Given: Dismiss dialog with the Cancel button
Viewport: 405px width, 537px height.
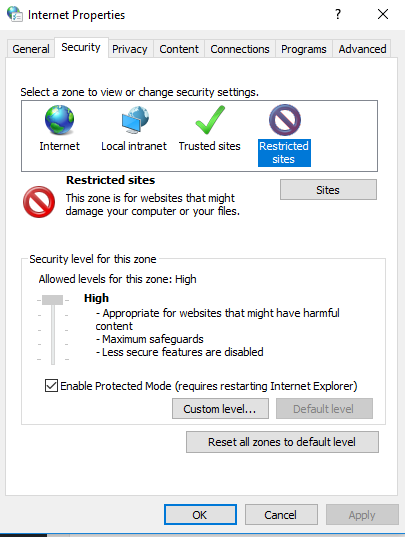Looking at the screenshot, I should pos(281,514).
